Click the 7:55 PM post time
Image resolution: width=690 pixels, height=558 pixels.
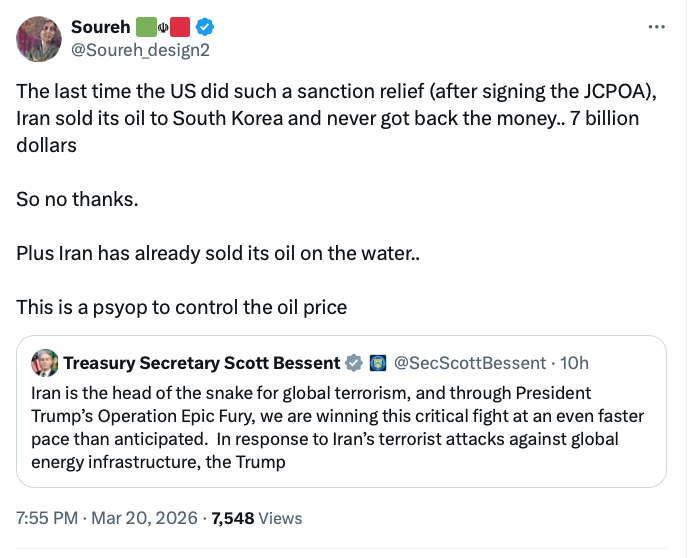point(46,518)
